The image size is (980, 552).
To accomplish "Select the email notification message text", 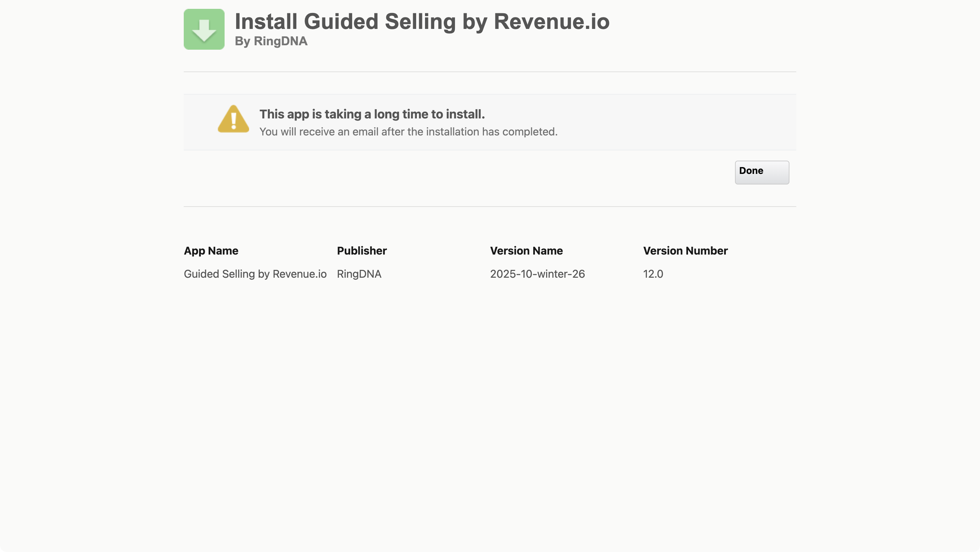I will point(409,132).
